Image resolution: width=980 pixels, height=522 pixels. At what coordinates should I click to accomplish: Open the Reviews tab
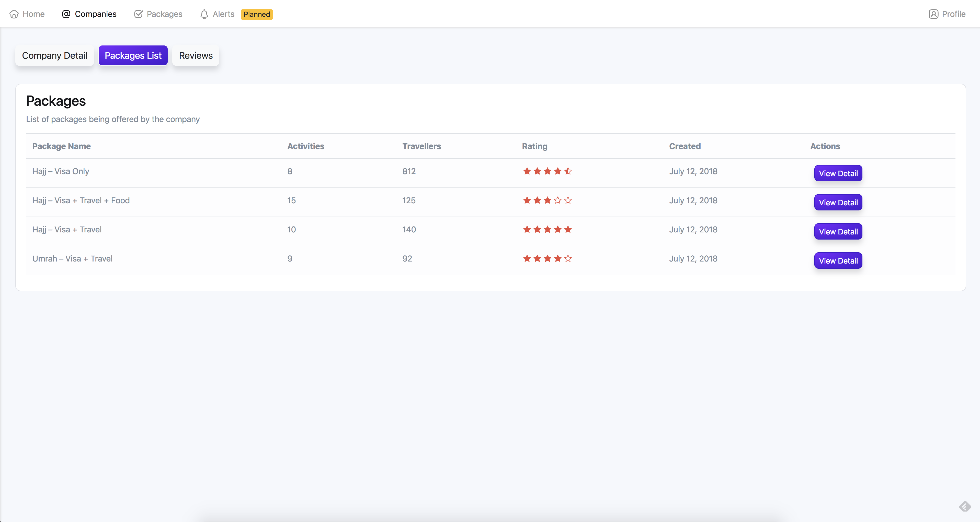click(196, 55)
